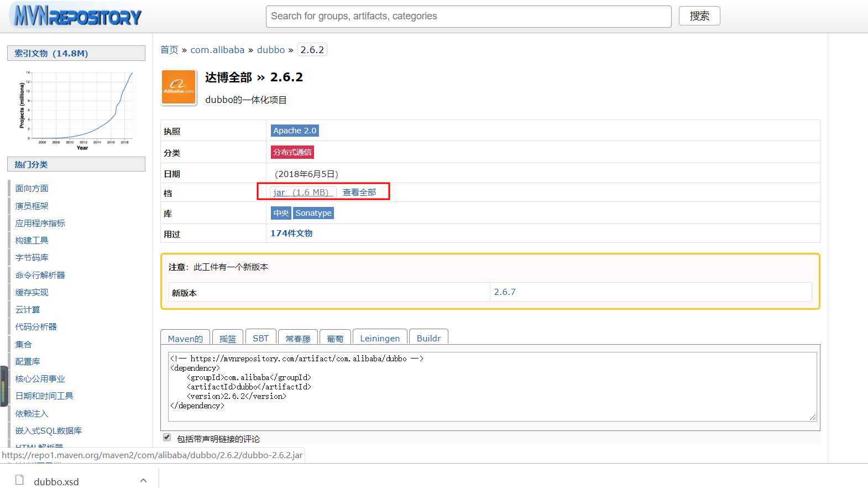Open 字节码库 category link
Image resolution: width=868 pixels, height=488 pixels.
tap(32, 257)
